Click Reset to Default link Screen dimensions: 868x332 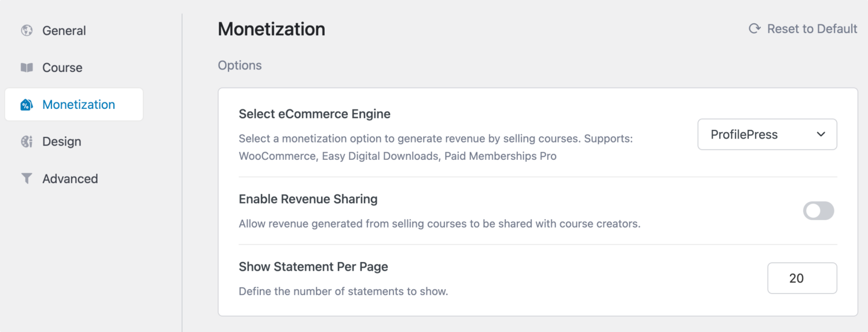point(803,29)
